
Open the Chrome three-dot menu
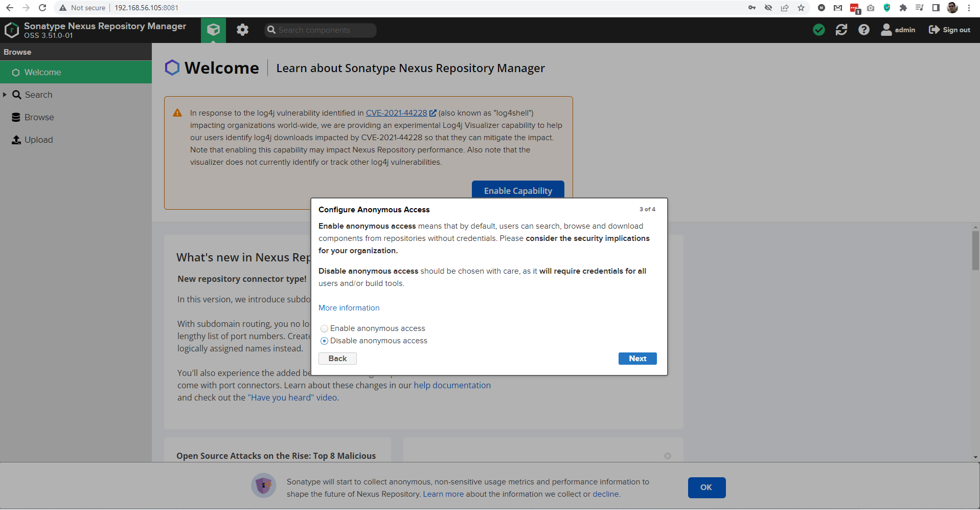(969, 8)
